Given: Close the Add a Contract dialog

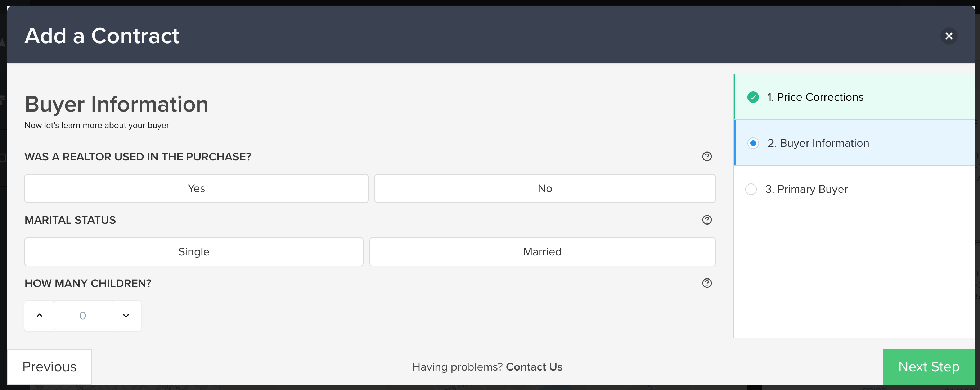Looking at the screenshot, I should (949, 36).
